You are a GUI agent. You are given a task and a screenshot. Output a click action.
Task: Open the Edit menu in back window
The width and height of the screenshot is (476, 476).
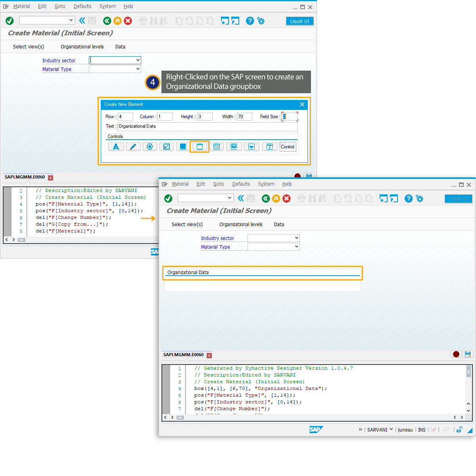click(42, 6)
